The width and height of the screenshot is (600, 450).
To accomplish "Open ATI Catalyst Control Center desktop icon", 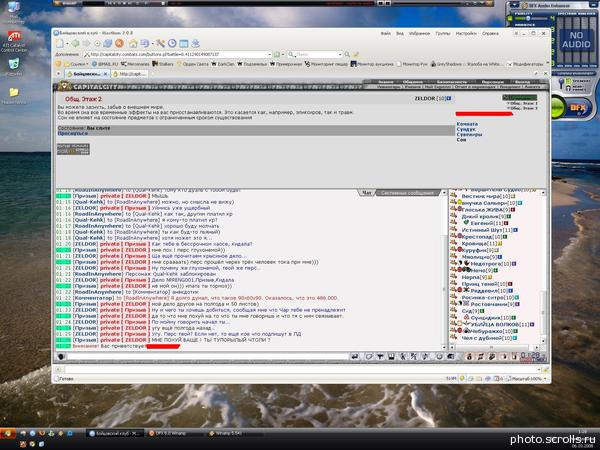I will click(x=14, y=41).
